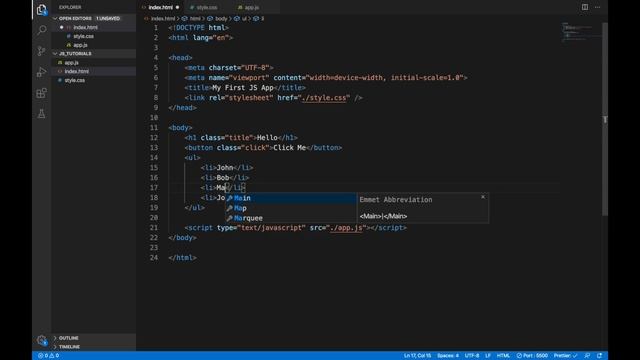Select index.html under Open Editors
The height and width of the screenshot is (360, 640).
94,27
